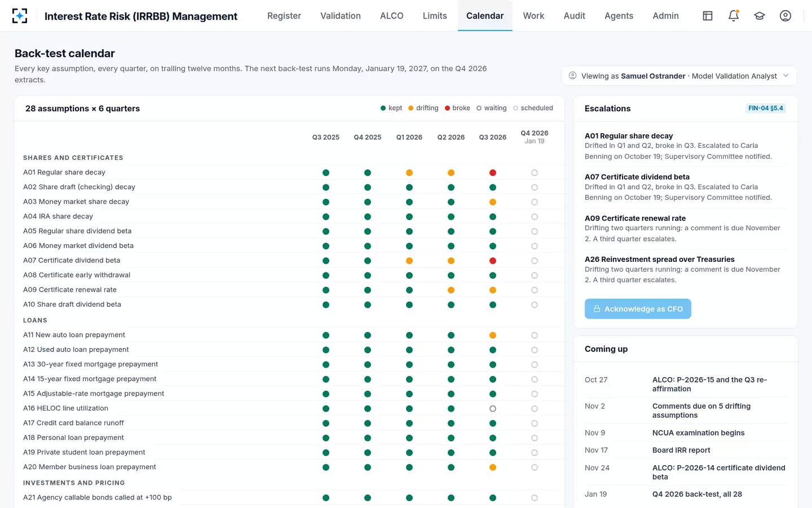Viewport: 812px width, 508px height.
Task: Click the red broke dot for A01 Q3 2026
Action: point(493,173)
